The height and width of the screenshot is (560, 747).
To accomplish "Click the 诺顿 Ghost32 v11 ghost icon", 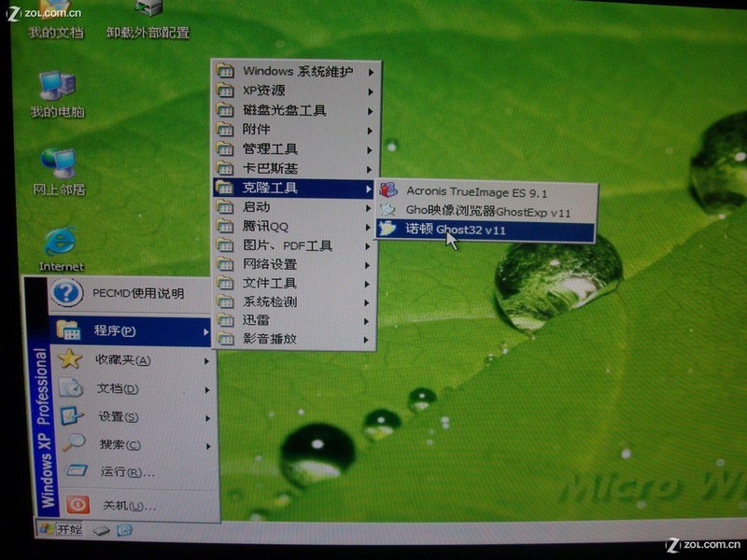I will (x=388, y=229).
